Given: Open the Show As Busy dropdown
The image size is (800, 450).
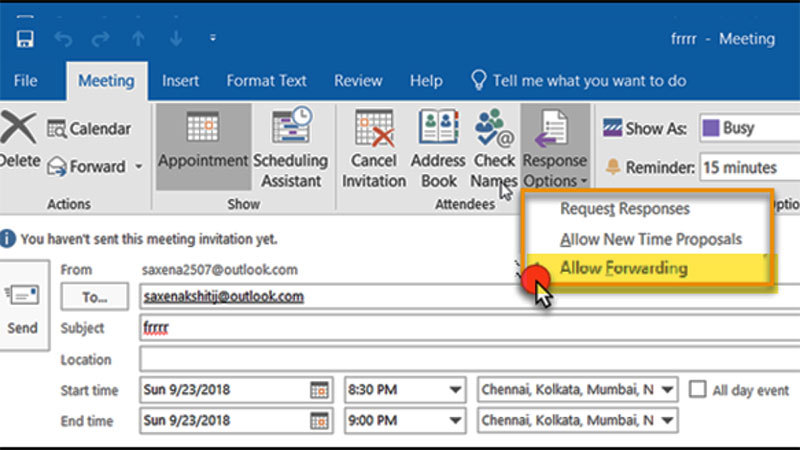Looking at the screenshot, I should (x=750, y=128).
